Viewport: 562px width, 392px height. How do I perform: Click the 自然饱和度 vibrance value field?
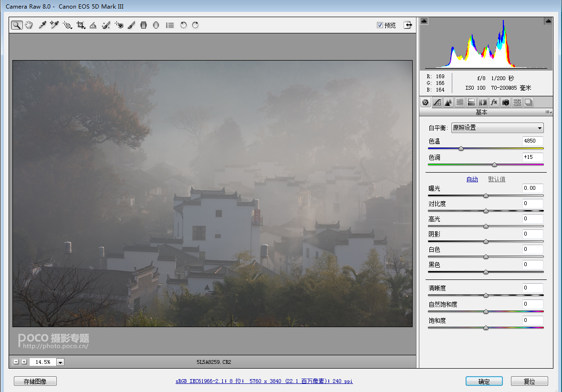tap(532, 304)
